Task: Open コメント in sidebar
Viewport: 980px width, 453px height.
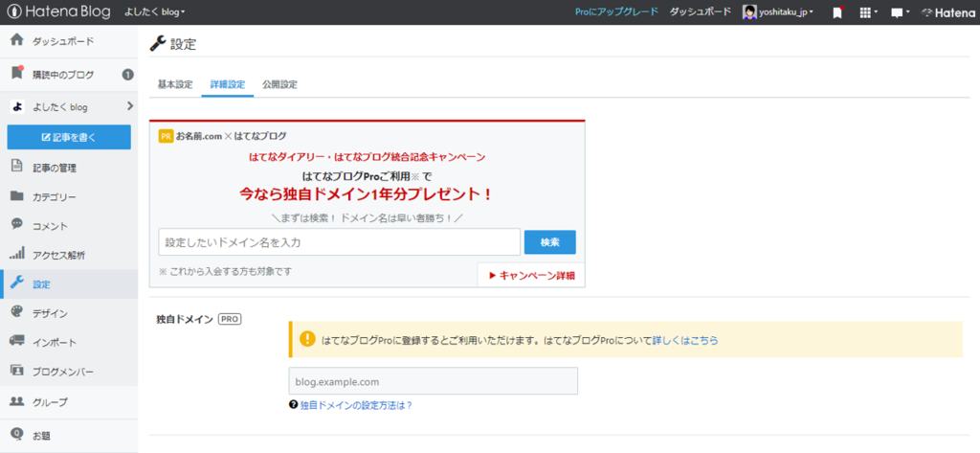Action: [50, 226]
